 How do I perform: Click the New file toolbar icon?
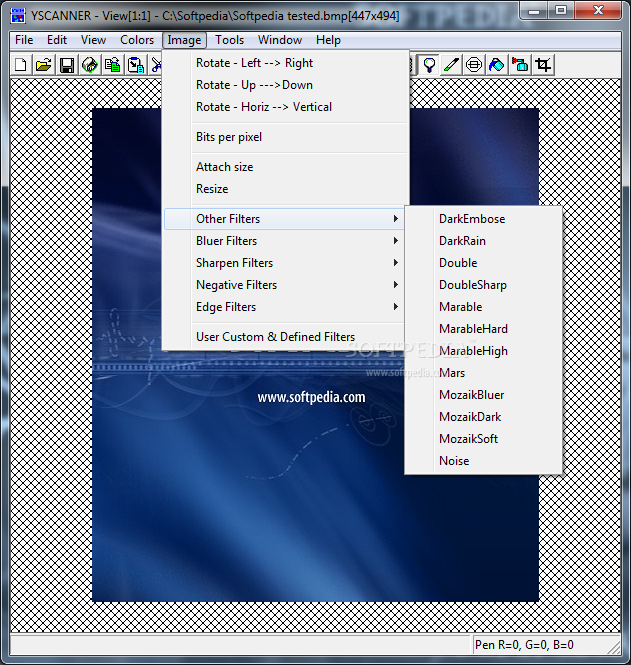(21, 65)
